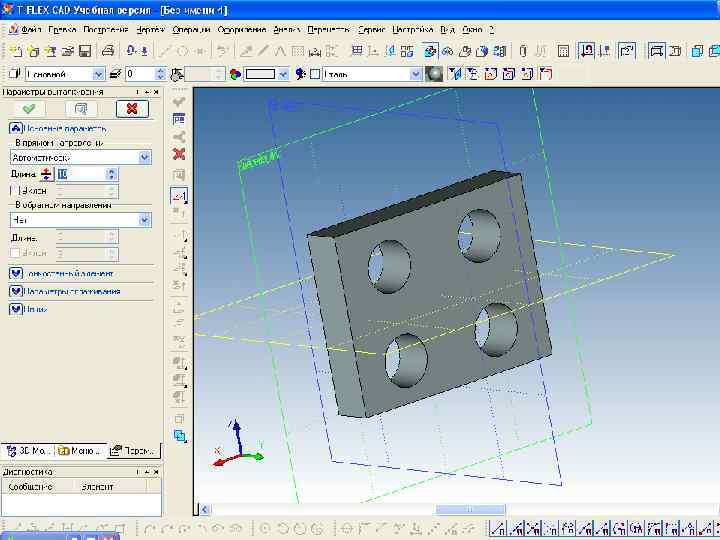Expand the Тонкостенный элемент section
Viewport: 720px width, 540px height.
pyautogui.click(x=15, y=274)
